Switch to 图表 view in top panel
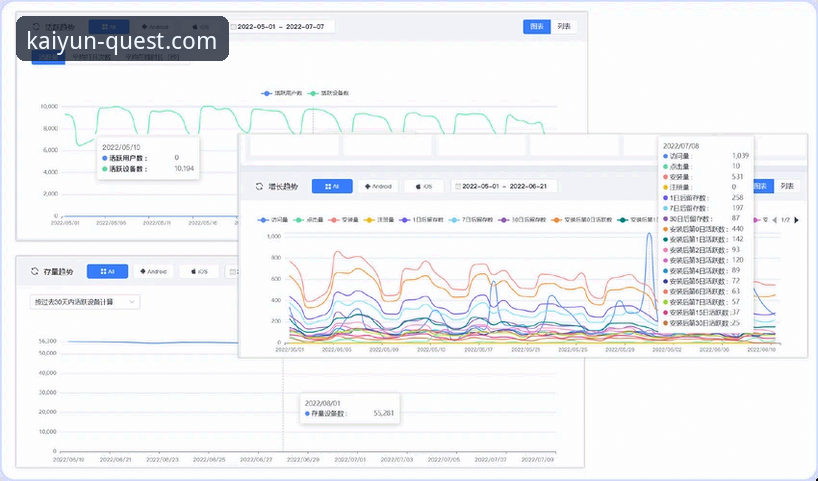The width and height of the screenshot is (818, 481). pyautogui.click(x=536, y=27)
